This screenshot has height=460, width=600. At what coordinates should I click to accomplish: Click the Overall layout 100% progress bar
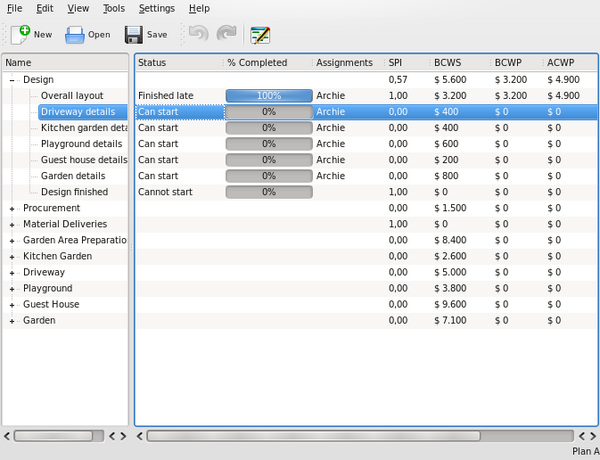(268, 96)
